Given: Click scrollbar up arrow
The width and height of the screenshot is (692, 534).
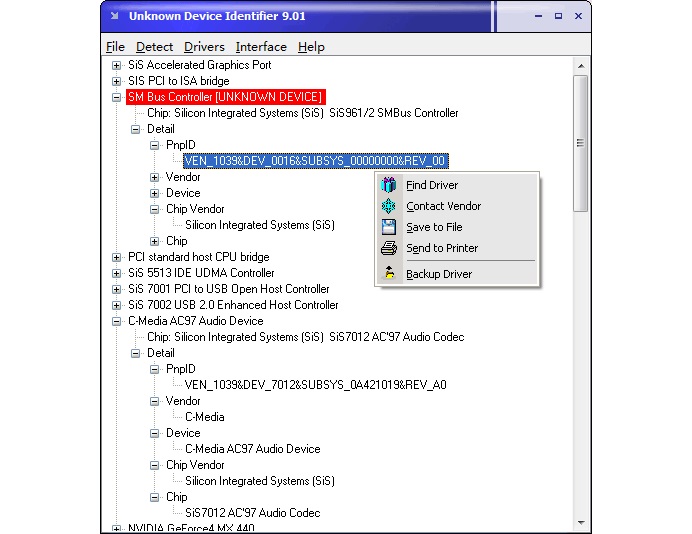Looking at the screenshot, I should tap(581, 66).
